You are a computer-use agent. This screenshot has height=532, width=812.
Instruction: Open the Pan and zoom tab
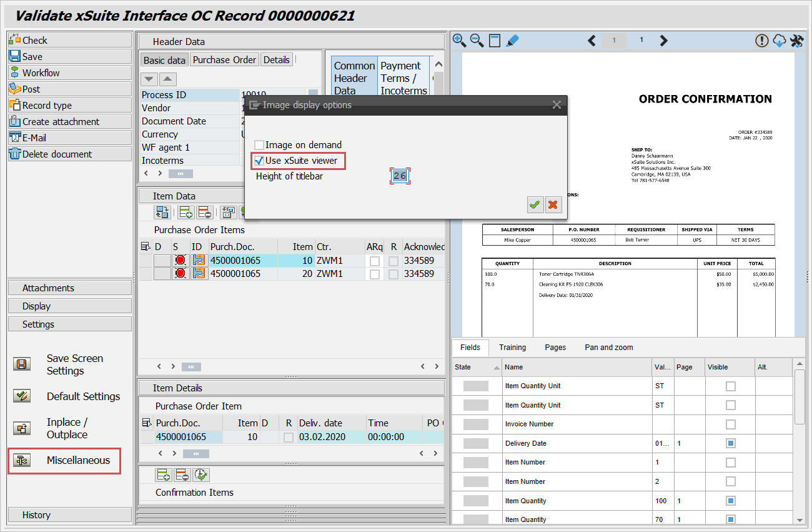pyautogui.click(x=608, y=348)
